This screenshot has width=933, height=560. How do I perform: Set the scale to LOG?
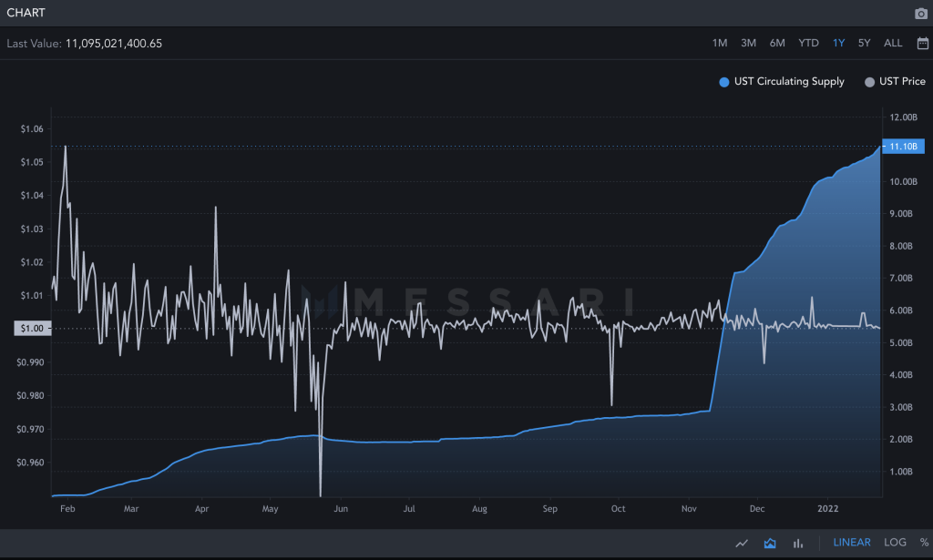pyautogui.click(x=895, y=542)
